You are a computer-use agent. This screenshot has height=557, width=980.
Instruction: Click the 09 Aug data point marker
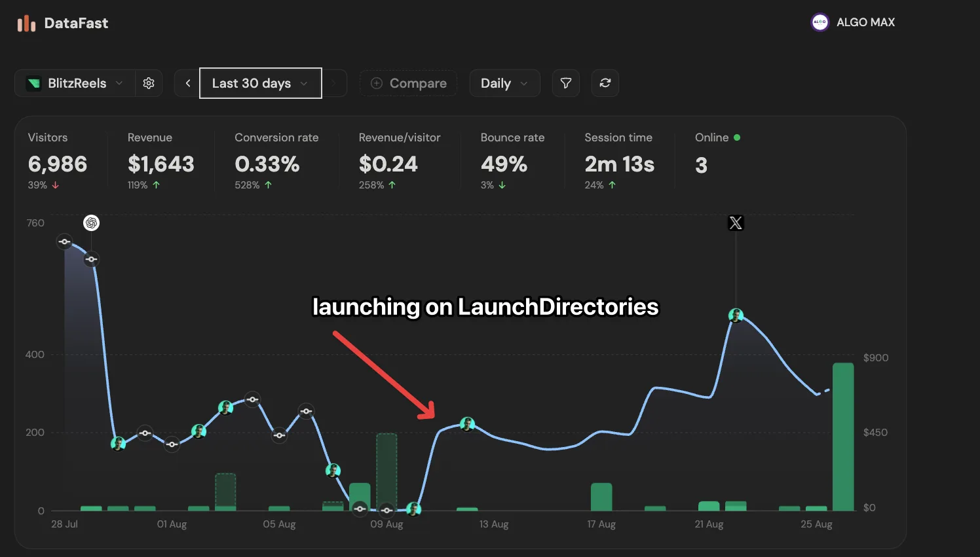point(386,510)
